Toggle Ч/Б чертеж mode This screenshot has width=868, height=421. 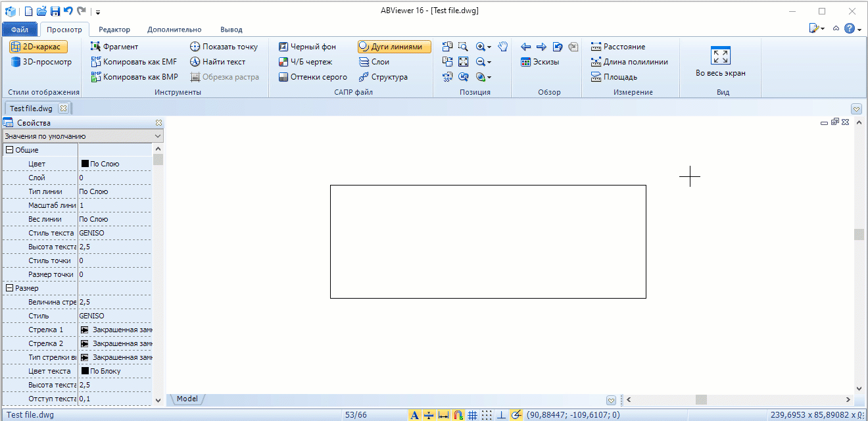[x=305, y=62]
